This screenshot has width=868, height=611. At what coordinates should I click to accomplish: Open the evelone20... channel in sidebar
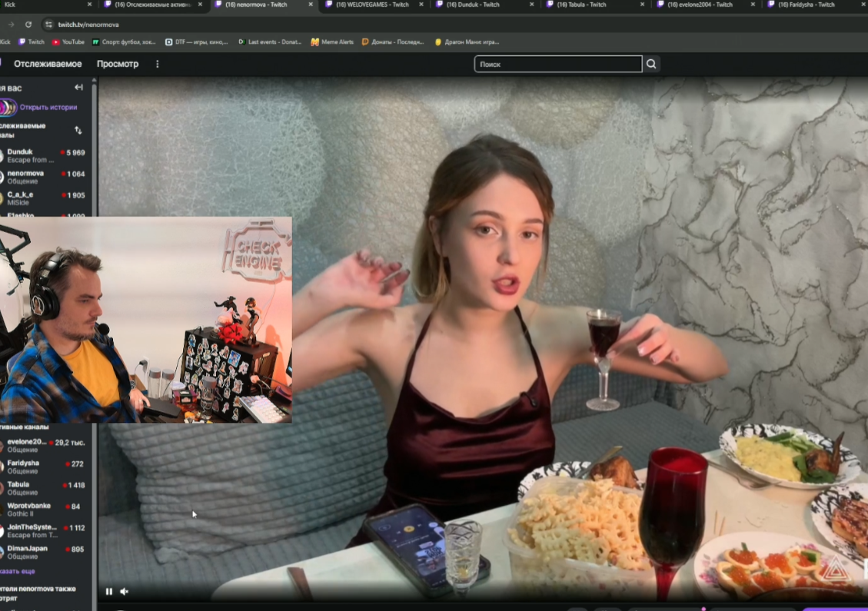tap(45, 446)
